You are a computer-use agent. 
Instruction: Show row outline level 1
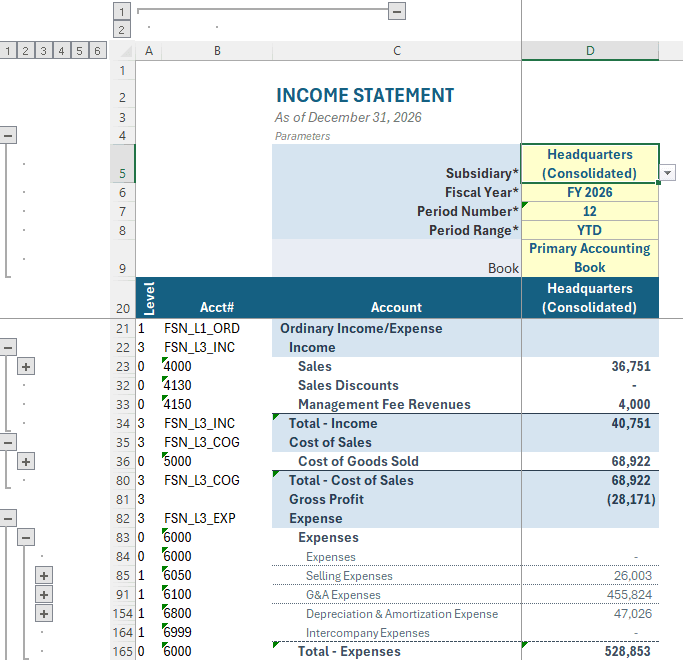point(8,51)
